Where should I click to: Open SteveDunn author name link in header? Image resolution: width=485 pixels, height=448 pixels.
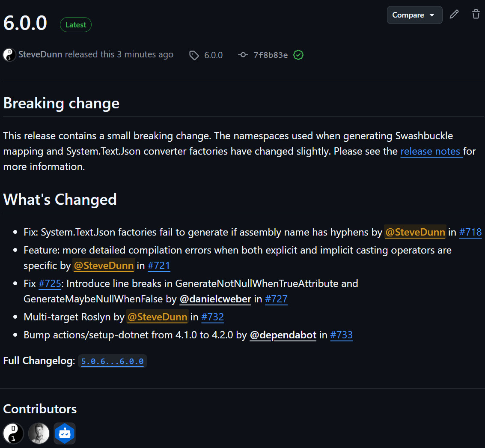(40, 54)
